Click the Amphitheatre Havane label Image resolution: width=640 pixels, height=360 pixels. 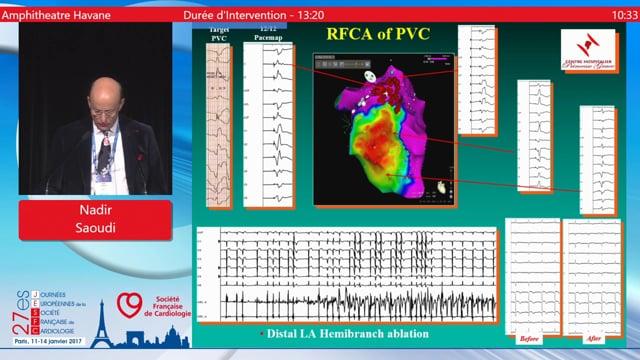56,16
